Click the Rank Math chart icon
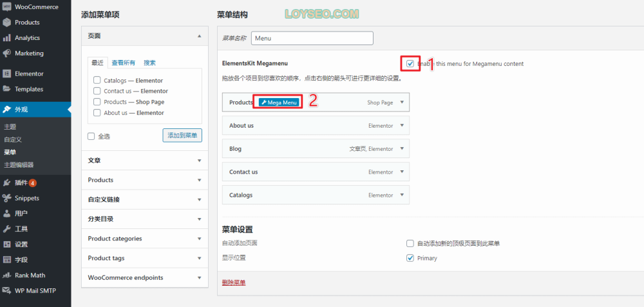 point(6,275)
